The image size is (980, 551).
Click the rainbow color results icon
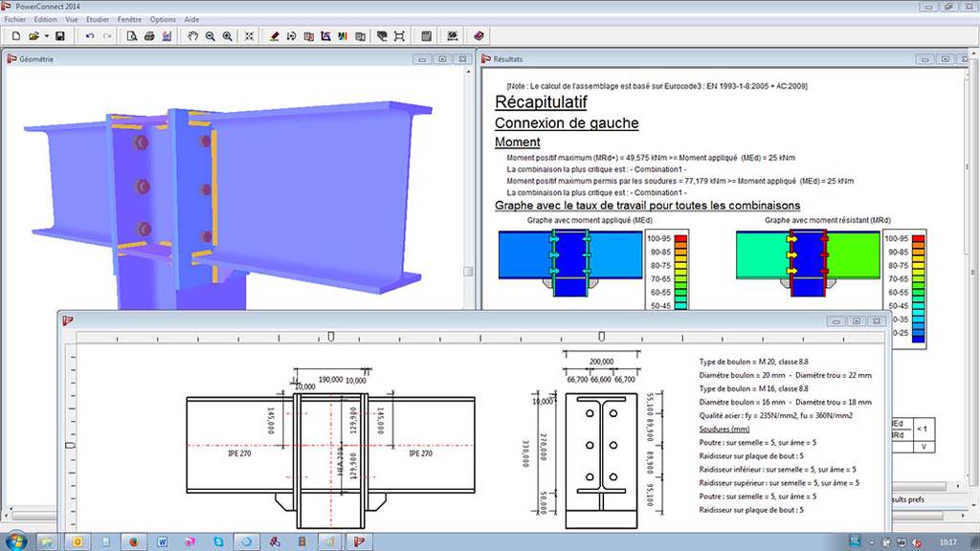tap(343, 36)
